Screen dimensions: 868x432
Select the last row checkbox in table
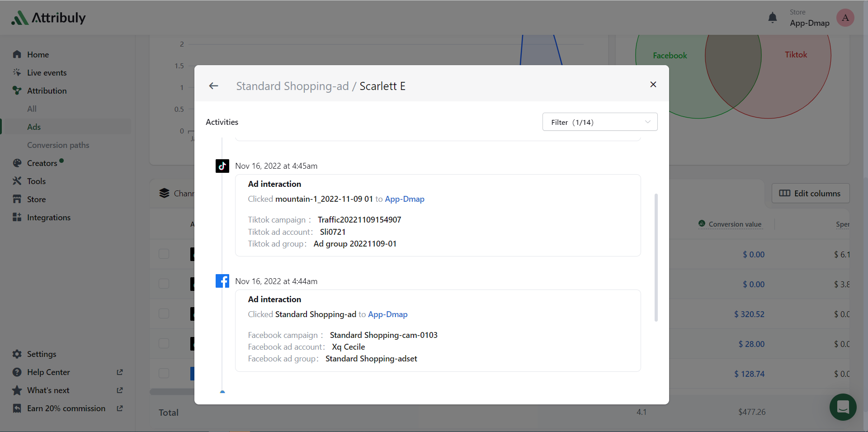tap(164, 373)
